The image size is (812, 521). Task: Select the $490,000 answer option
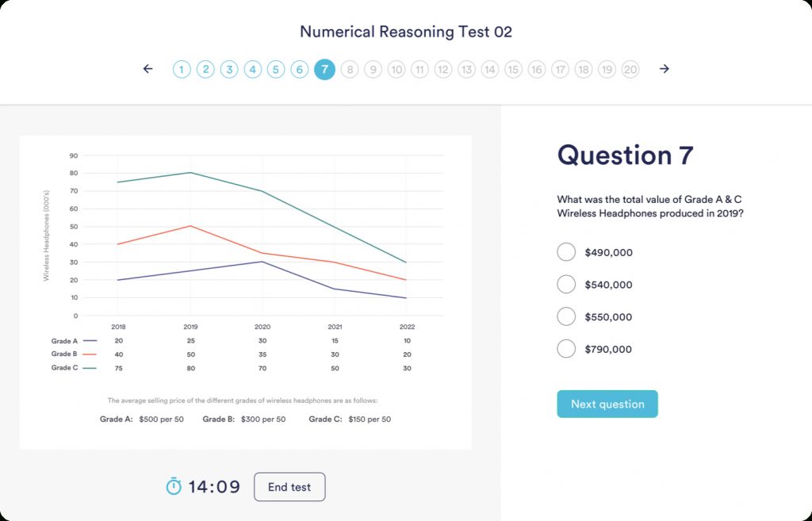click(x=566, y=252)
